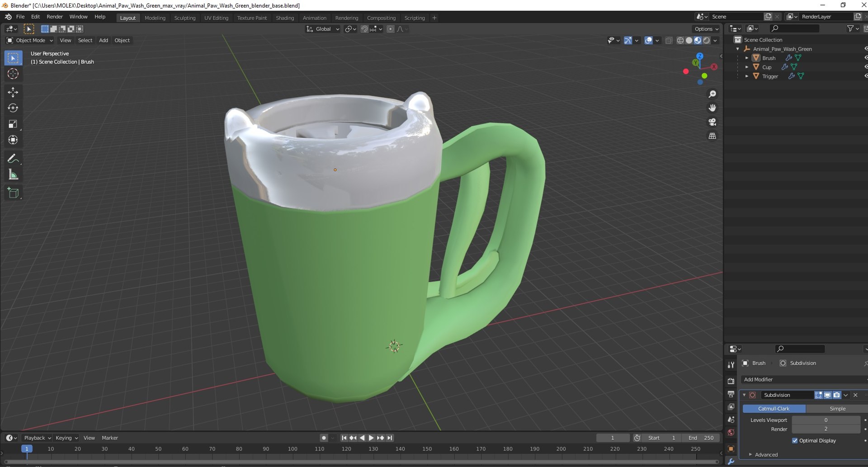This screenshot has height=467, width=868.
Task: Select the Scale tool
Action: click(x=13, y=124)
